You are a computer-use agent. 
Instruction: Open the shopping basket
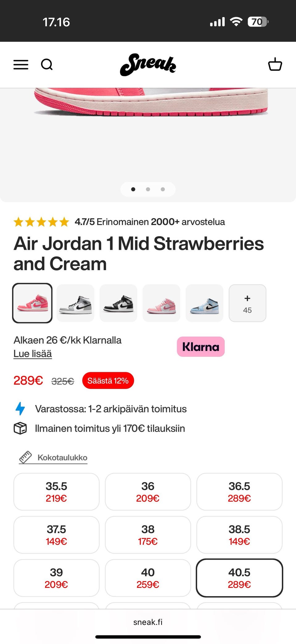click(x=275, y=65)
